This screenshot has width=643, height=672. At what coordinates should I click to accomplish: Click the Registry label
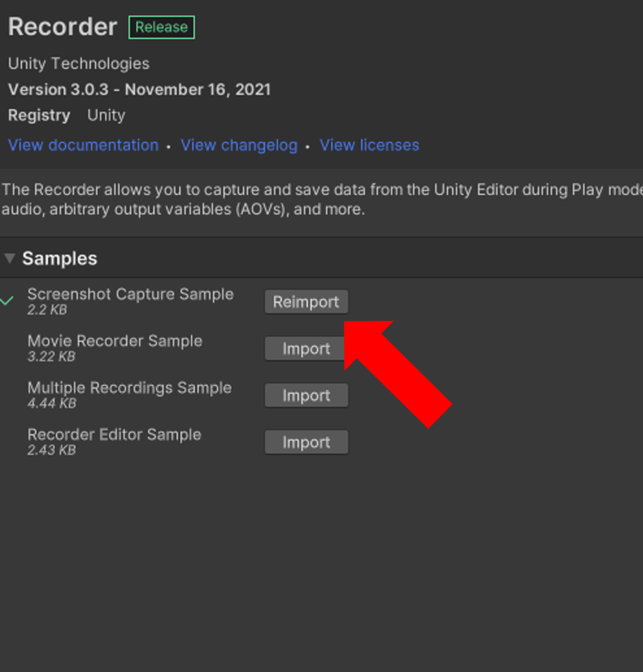pos(39,115)
